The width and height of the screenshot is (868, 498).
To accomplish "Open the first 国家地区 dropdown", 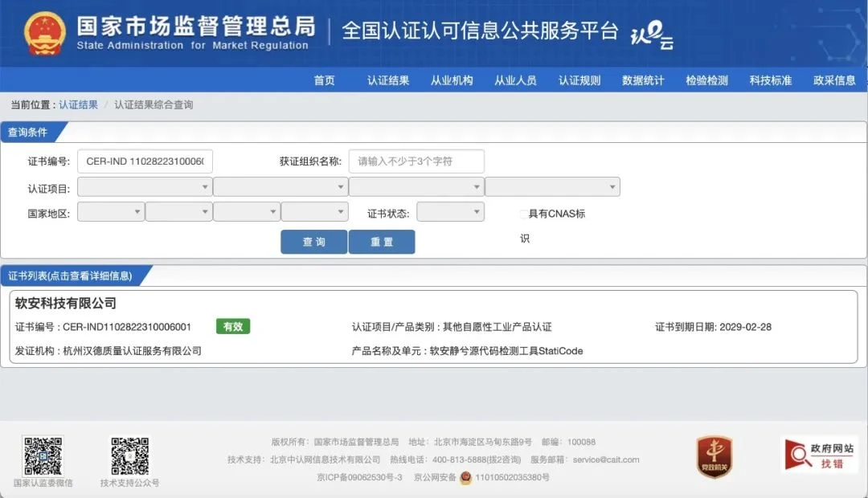I will pos(111,212).
